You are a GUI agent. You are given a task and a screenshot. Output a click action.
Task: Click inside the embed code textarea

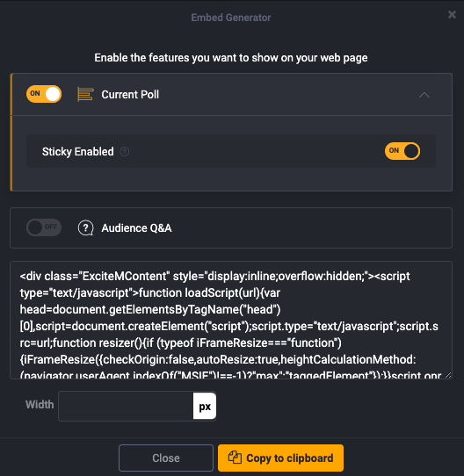tap(231, 320)
